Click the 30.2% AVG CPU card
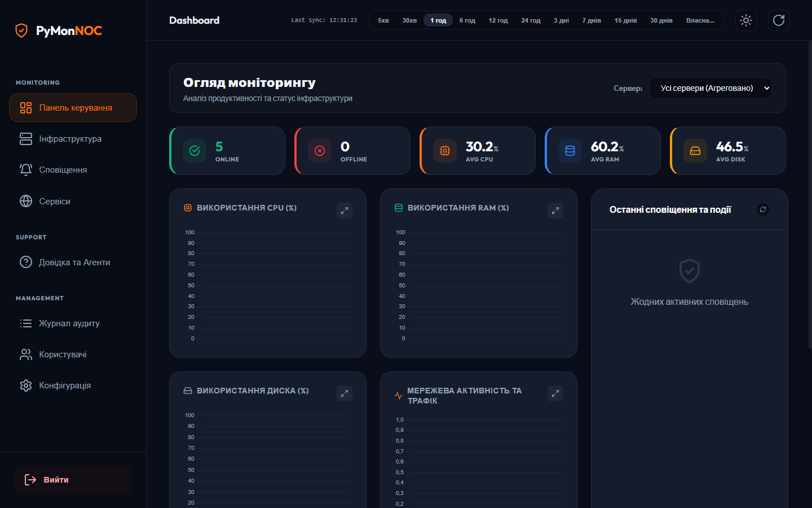This screenshot has height=508, width=812. point(478,151)
